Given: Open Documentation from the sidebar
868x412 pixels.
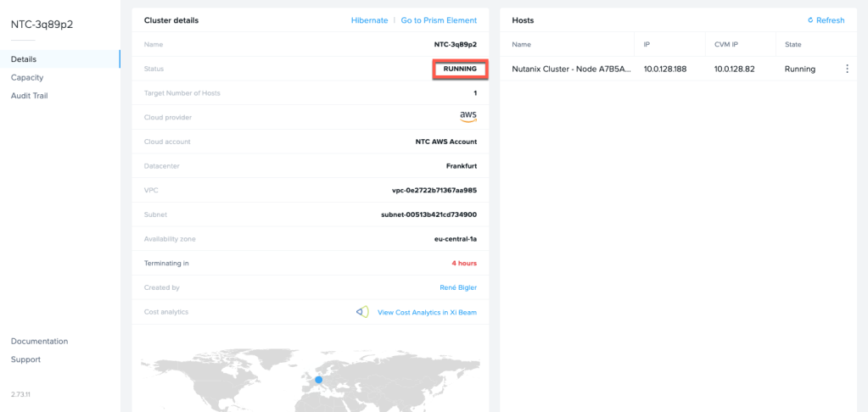Looking at the screenshot, I should click(x=39, y=341).
